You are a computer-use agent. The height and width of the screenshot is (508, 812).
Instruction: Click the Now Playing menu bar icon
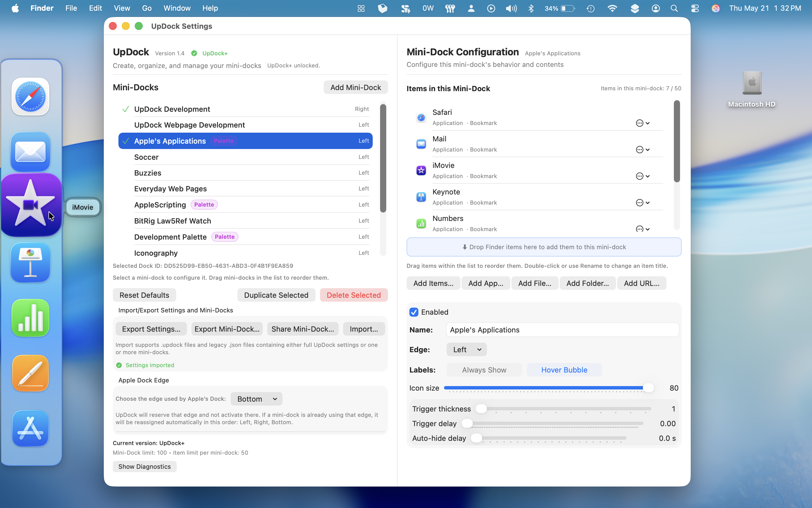click(491, 8)
